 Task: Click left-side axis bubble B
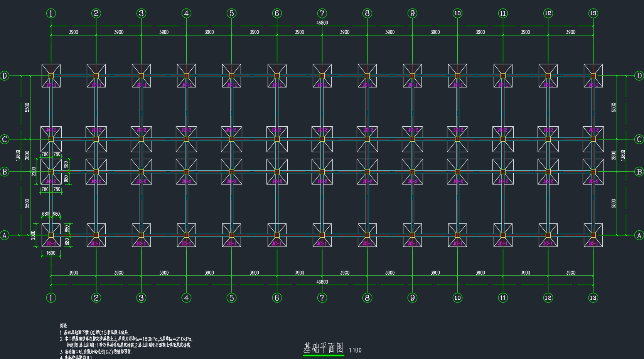(x=5, y=171)
